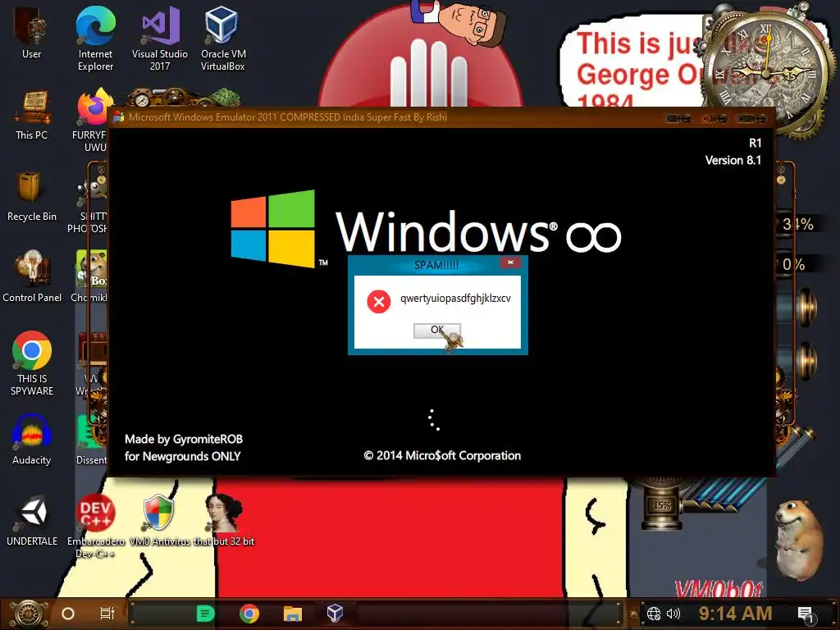Click the 0% gauge reading
840x630 pixels.
(793, 264)
